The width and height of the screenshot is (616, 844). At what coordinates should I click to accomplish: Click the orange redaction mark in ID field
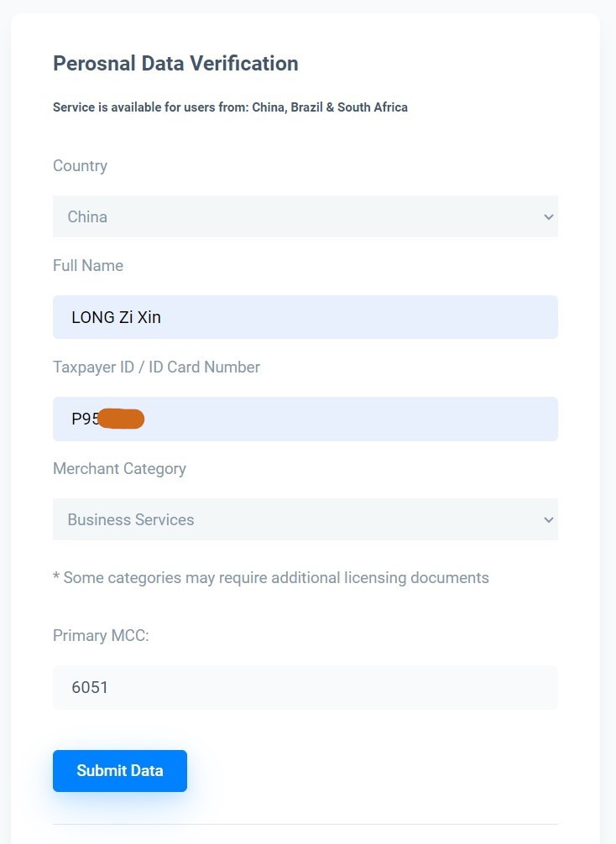(121, 419)
